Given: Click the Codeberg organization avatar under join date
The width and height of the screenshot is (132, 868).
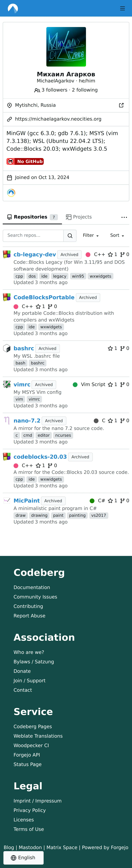Looking at the screenshot, I should (x=11, y=193).
